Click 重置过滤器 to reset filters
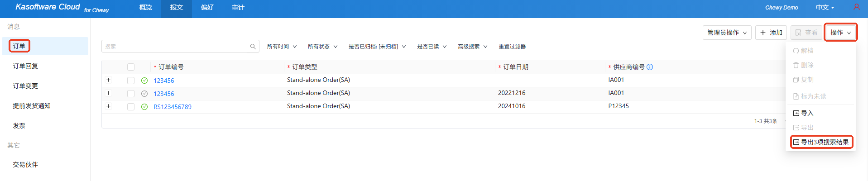 [x=512, y=47]
